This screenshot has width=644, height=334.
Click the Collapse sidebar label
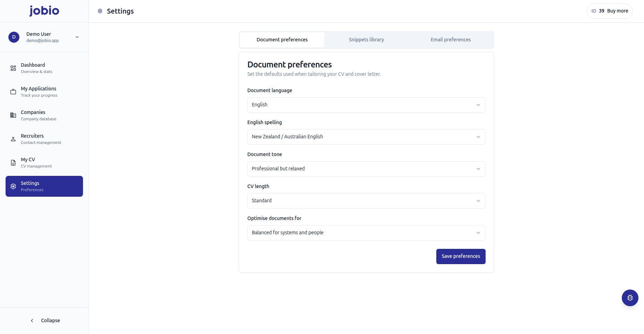click(x=50, y=320)
